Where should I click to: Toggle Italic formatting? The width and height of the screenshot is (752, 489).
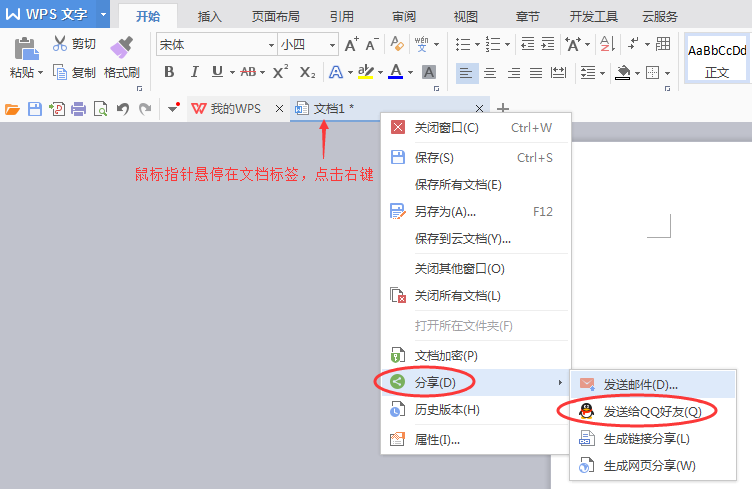tap(194, 72)
